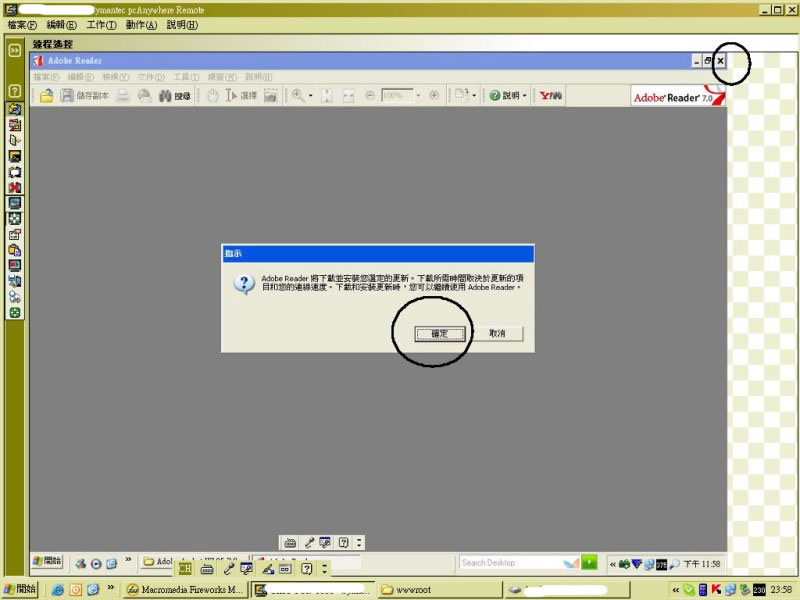The height and width of the screenshot is (600, 800).
Task: Open the pcAnywhere 檔案(F) menu
Action: click(22, 25)
